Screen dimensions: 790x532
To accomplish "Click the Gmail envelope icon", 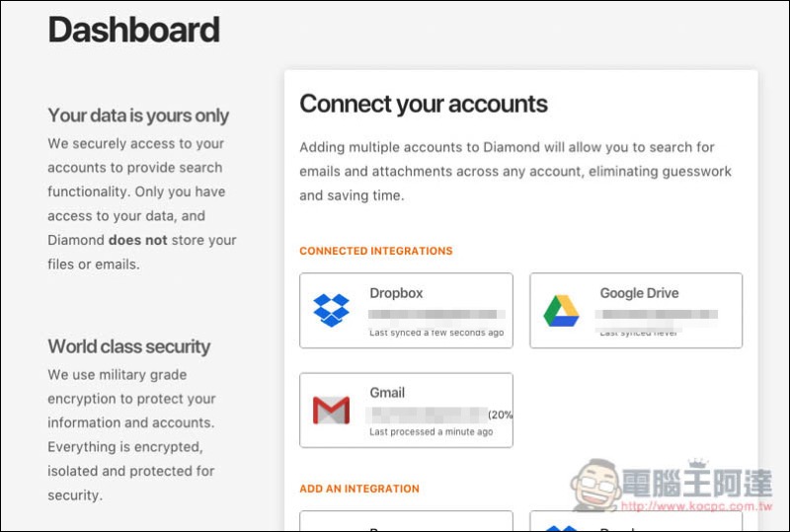I will [x=331, y=410].
